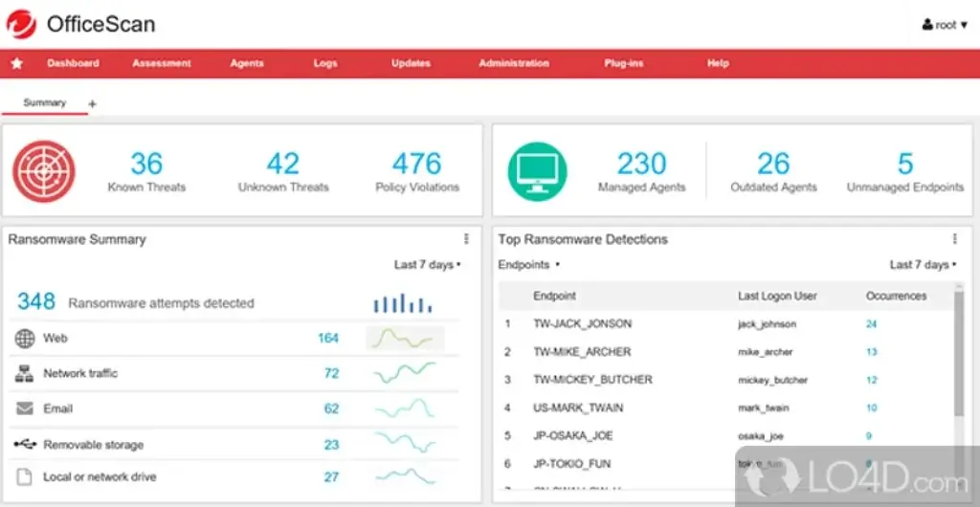Click the Local or network drive count 27

331,477
